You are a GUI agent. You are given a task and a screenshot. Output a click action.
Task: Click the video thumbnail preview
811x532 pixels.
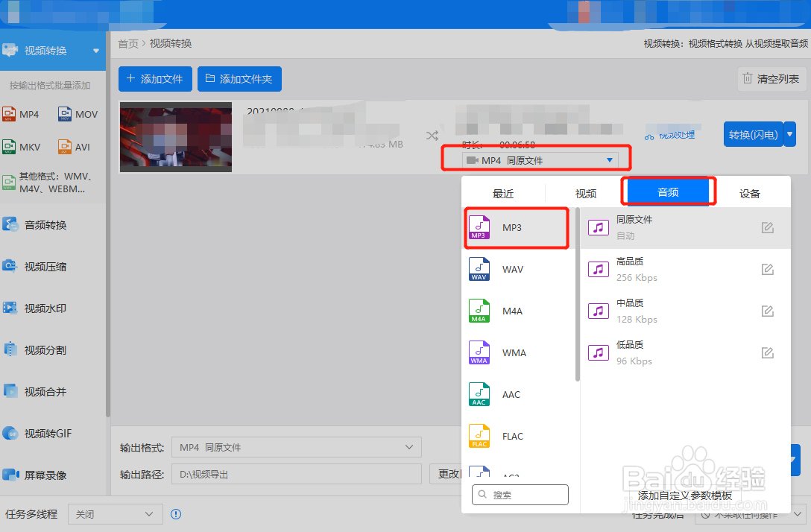(x=176, y=137)
